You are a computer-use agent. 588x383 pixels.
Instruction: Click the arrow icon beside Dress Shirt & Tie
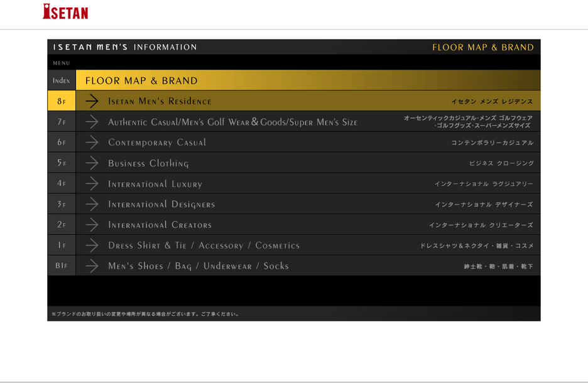click(x=92, y=245)
